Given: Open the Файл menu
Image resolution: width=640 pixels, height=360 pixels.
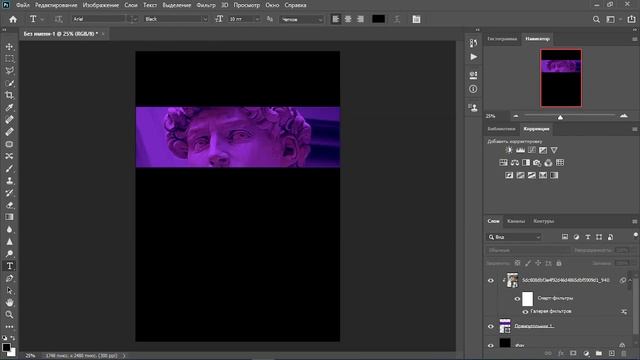Looking at the screenshot, I should pos(22,5).
